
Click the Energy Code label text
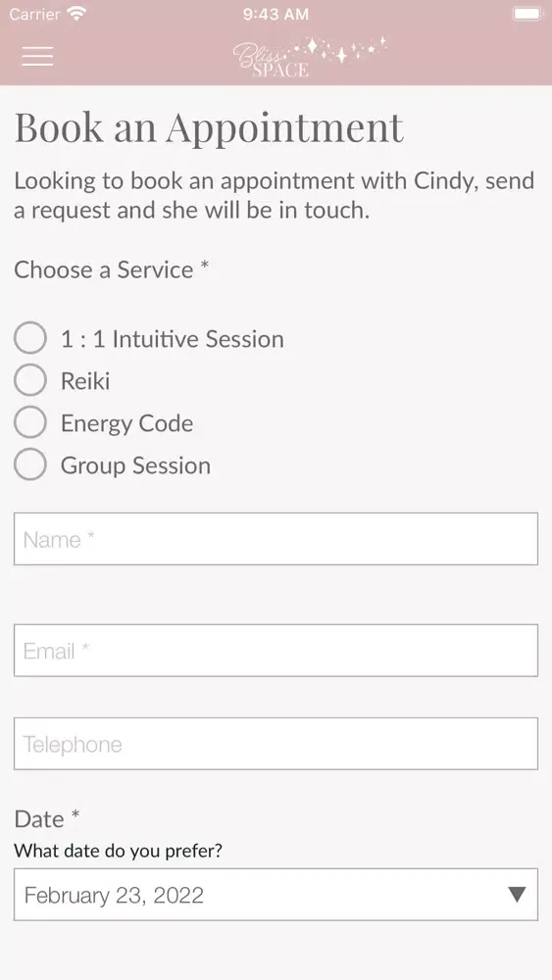126,423
